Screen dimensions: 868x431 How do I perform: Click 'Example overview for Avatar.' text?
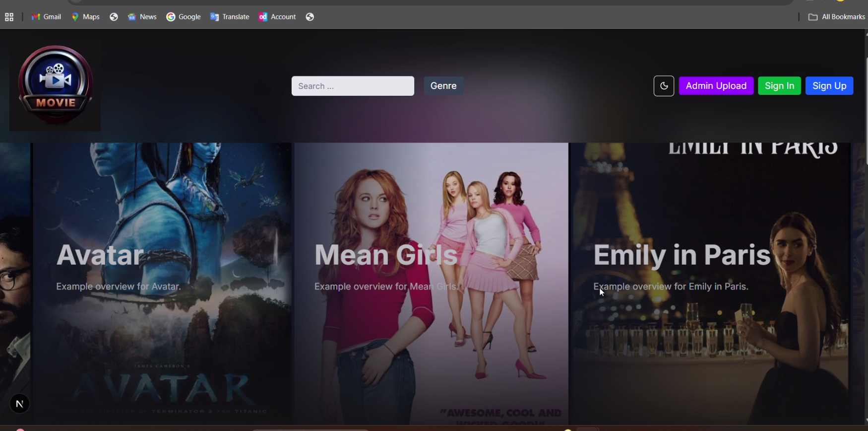[119, 287]
